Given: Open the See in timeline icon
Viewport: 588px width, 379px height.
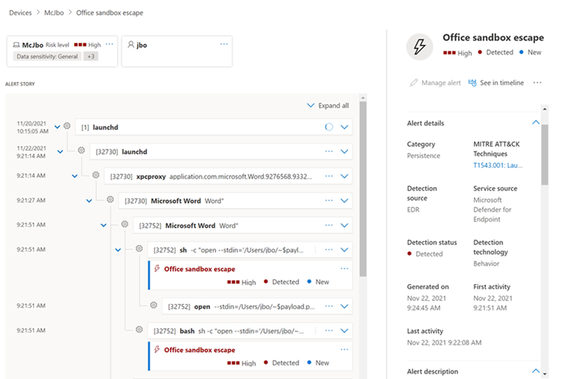Looking at the screenshot, I should 473,83.
